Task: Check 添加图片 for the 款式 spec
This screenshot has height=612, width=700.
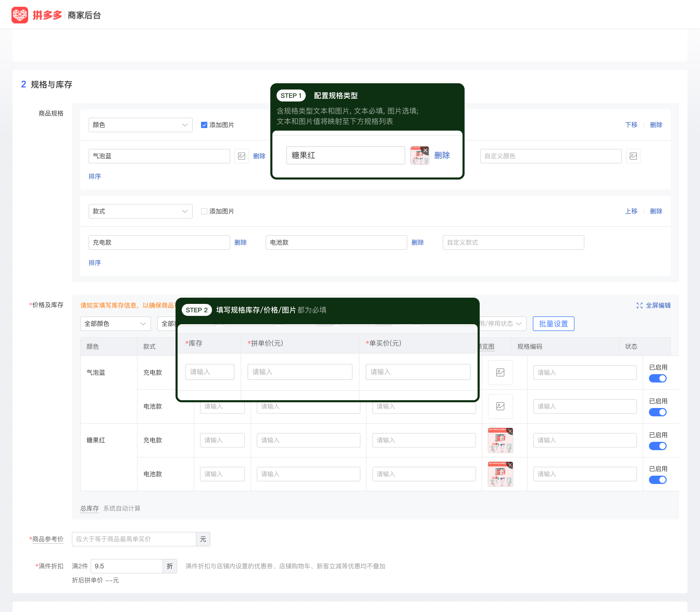Action: coord(204,211)
